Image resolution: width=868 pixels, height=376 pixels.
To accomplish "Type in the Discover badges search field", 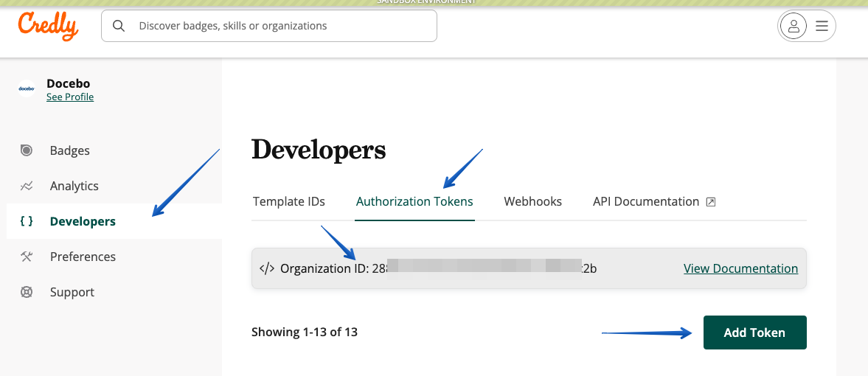I will pos(280,26).
